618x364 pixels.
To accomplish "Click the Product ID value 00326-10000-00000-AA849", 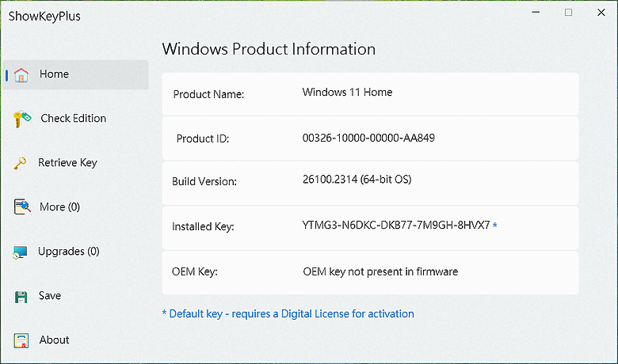I will (x=368, y=138).
